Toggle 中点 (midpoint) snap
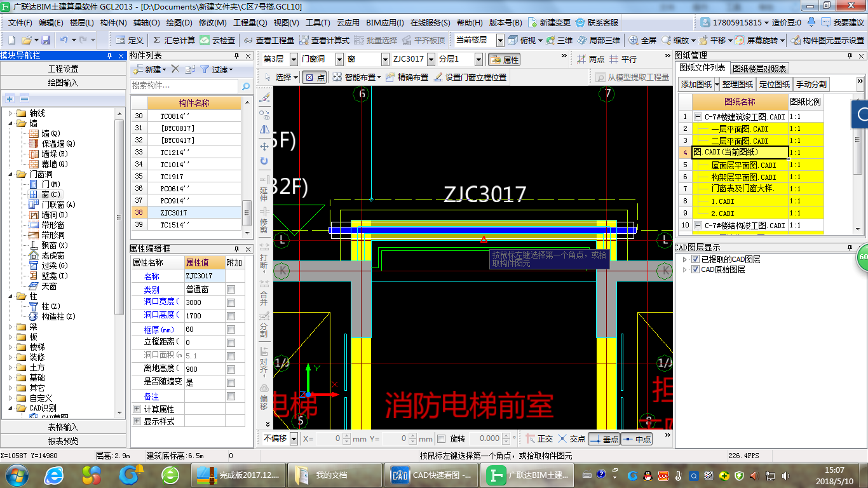 [637, 438]
